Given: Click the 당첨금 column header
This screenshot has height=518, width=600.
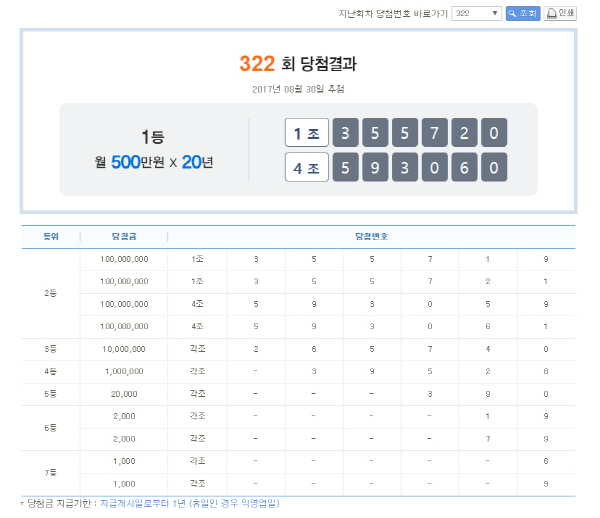Looking at the screenshot, I should coord(124,236).
